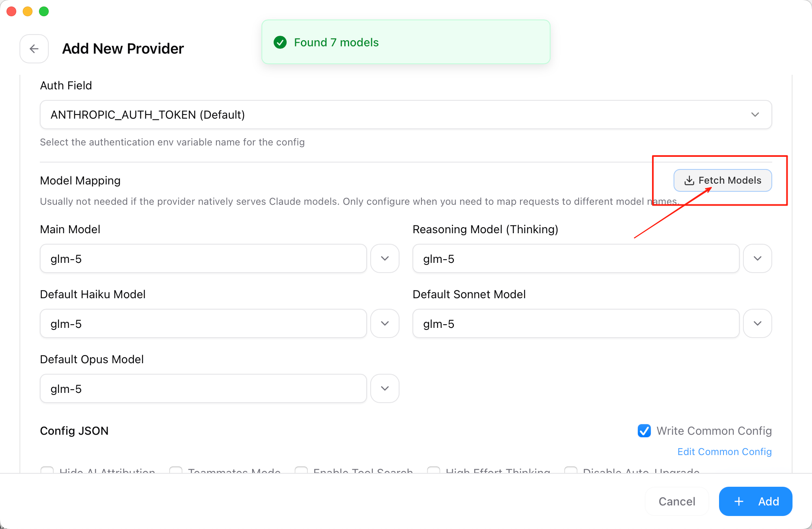
Task: Check the Enable Tool Search option
Action: pos(301,470)
